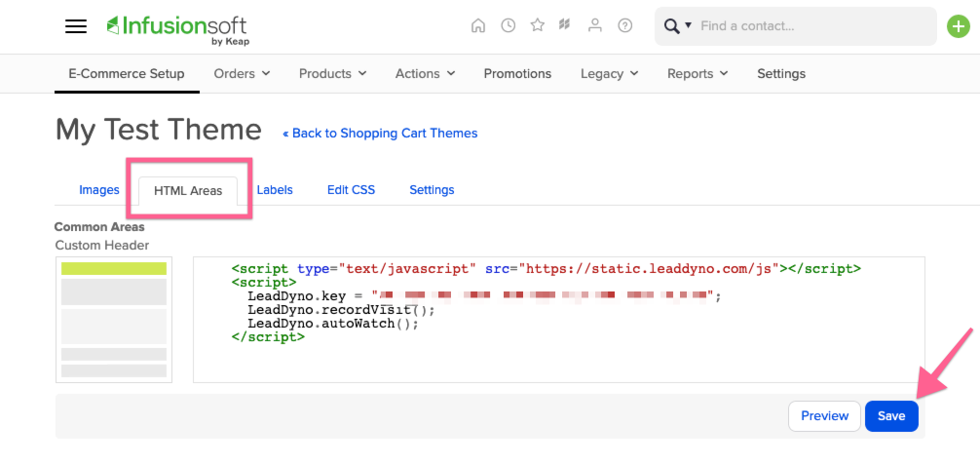The image size is (980, 465).
Task: Click Back to Shopping Cart Themes link
Action: (380, 134)
